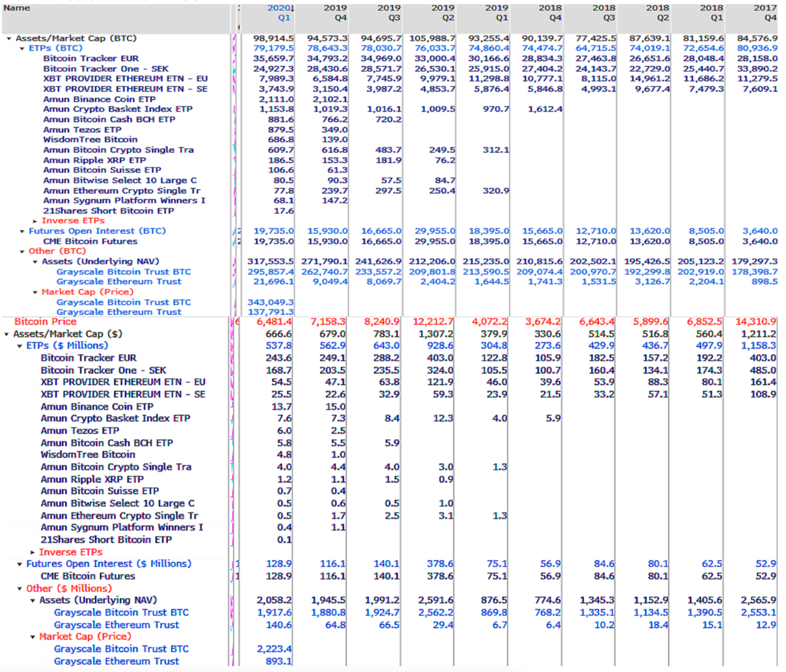Image resolution: width=786 pixels, height=672 pixels.
Task: Expand Inverse ETPs under ETPs (BTC)
Action: tap(35, 221)
